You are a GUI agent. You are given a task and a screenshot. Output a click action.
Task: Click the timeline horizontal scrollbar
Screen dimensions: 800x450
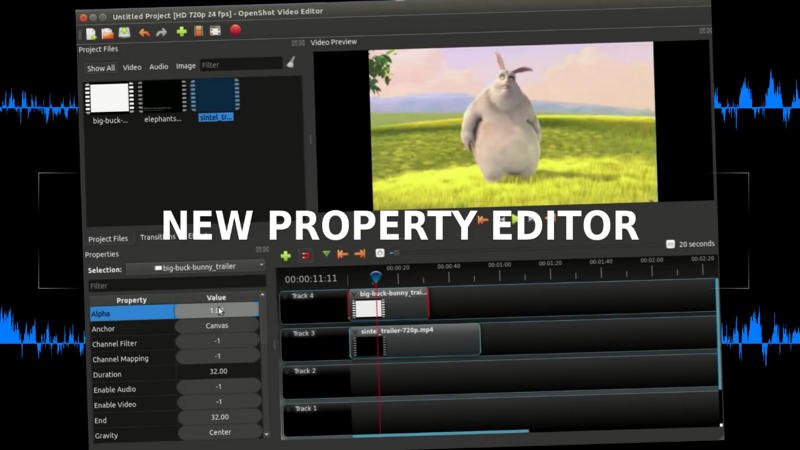[x=441, y=434]
